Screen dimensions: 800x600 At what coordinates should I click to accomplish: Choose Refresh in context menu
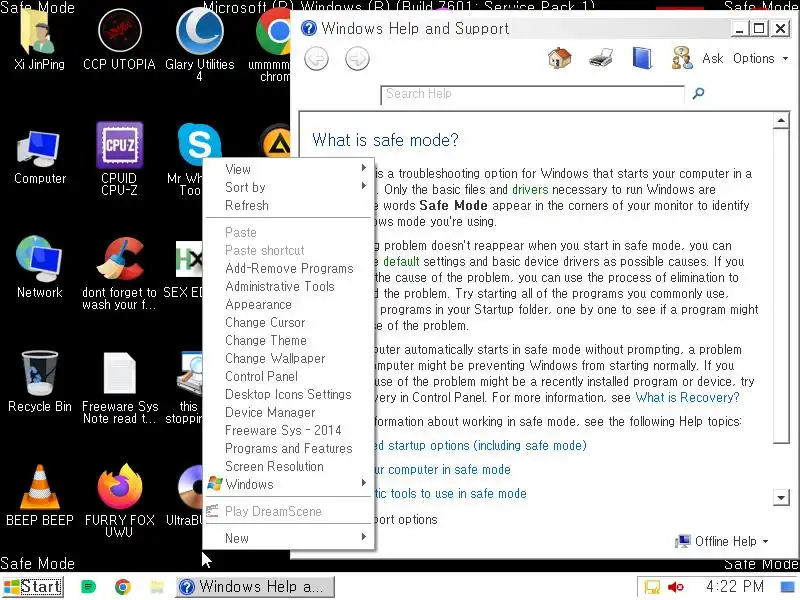[288, 205]
